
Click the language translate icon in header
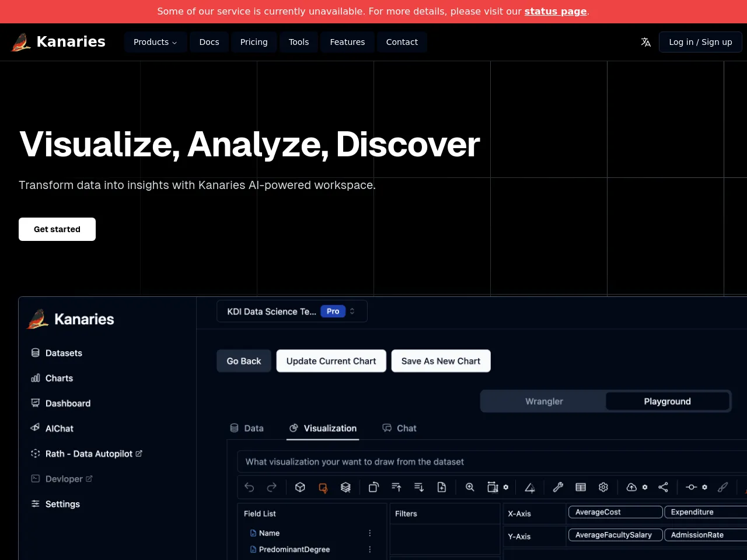click(645, 42)
